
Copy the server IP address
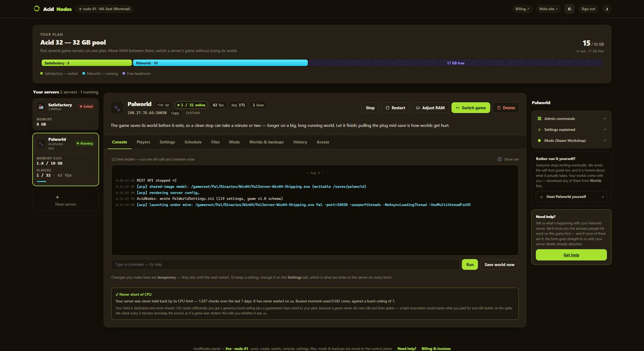(175, 113)
